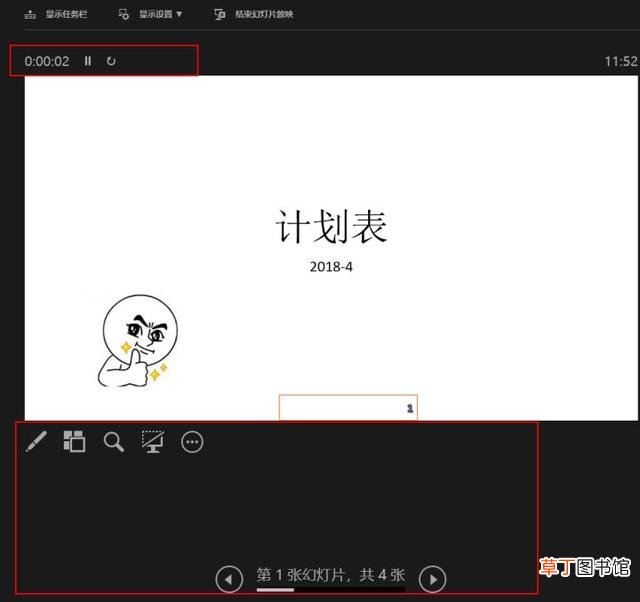Click the clock time 11:52
Viewport: 640px width, 602px height.
[621, 61]
